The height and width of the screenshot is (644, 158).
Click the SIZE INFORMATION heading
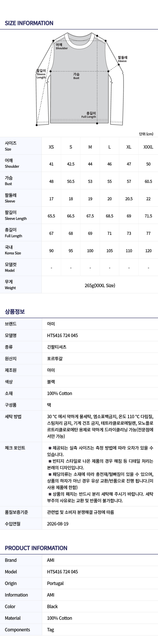29,23
